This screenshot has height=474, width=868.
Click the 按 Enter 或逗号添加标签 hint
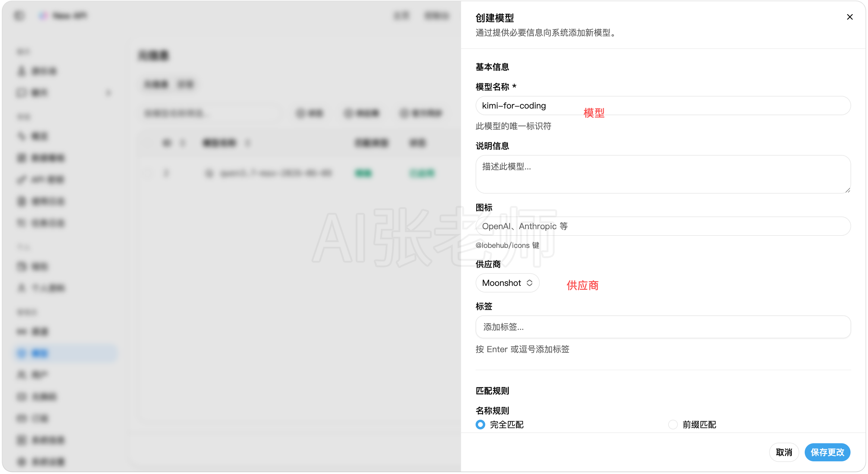(x=522, y=349)
